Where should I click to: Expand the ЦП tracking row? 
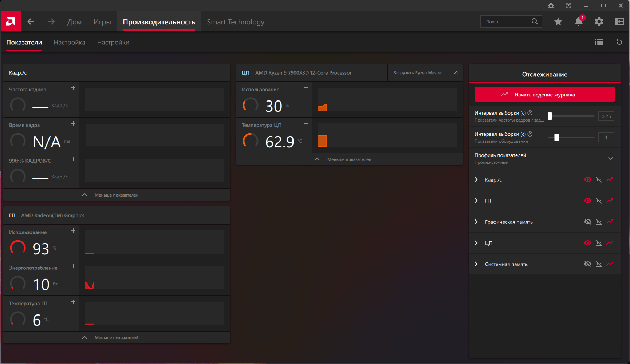coord(476,243)
